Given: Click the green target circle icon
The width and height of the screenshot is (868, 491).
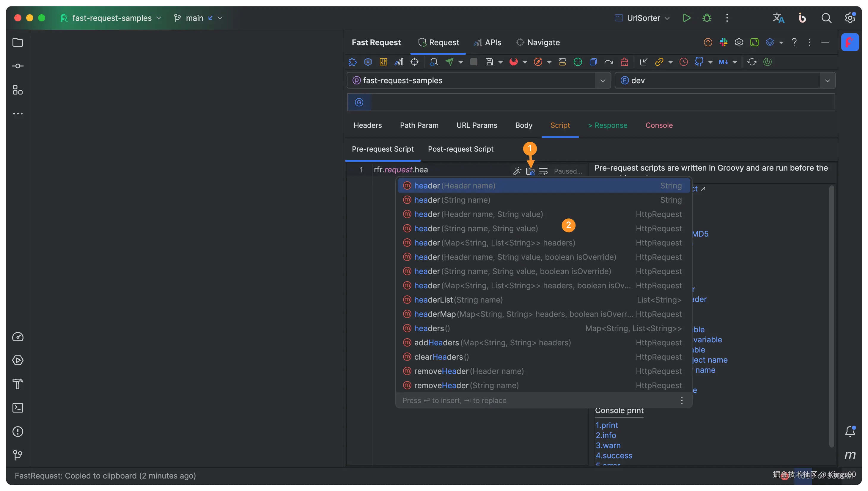Looking at the screenshot, I should pyautogui.click(x=578, y=62).
